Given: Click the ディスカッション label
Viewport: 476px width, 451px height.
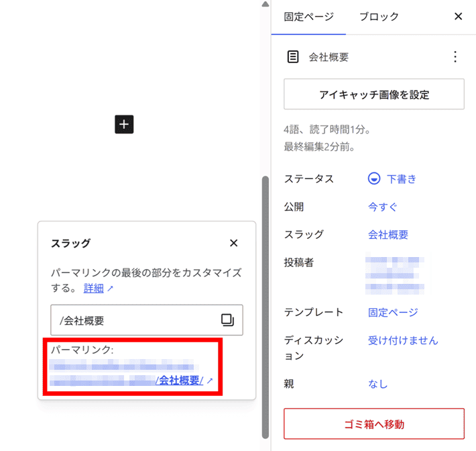Looking at the screenshot, I should [x=314, y=348].
